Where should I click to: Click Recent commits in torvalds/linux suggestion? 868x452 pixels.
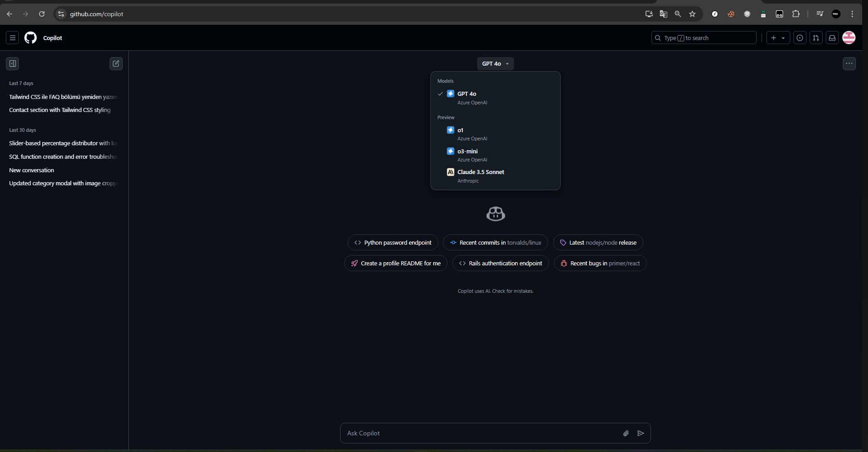click(x=496, y=242)
